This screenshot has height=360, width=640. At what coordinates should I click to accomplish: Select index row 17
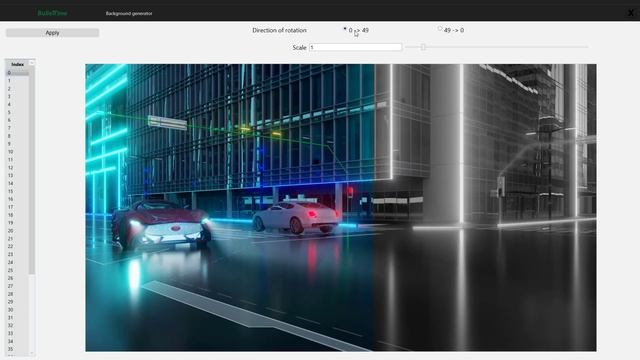point(17,207)
